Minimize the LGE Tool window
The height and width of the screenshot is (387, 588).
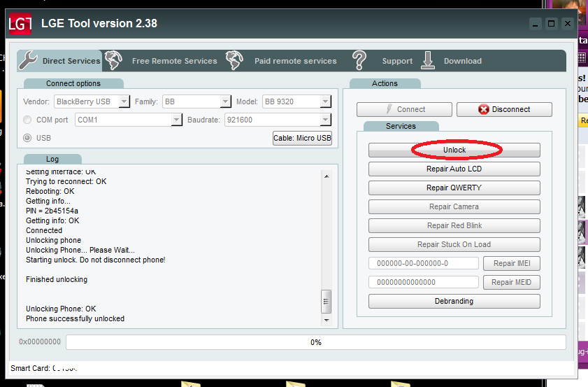536,24
